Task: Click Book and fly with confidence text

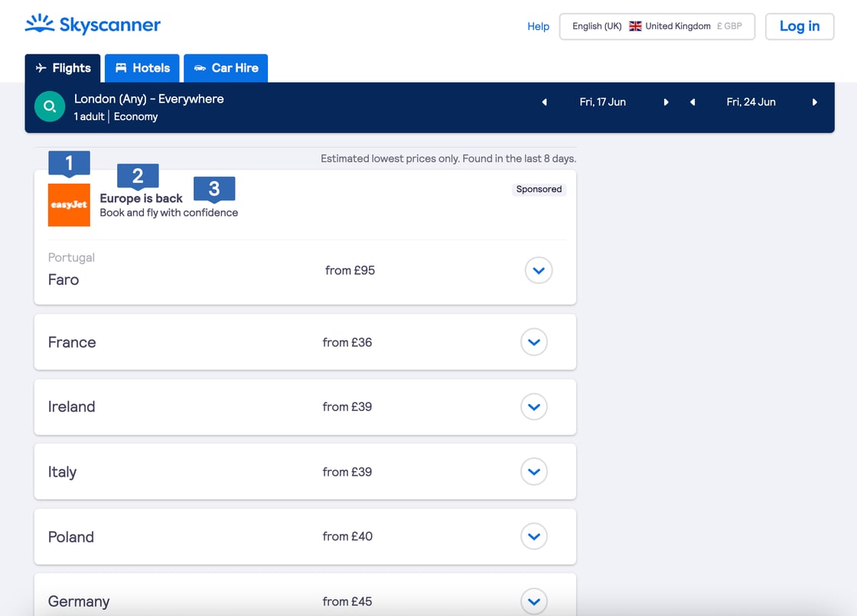Action: (x=169, y=213)
